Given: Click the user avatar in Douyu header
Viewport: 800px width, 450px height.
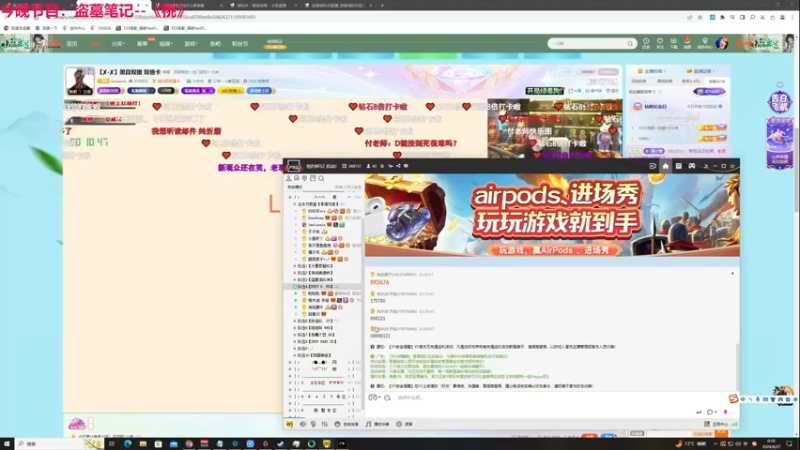Looking at the screenshot, I should point(722,43).
